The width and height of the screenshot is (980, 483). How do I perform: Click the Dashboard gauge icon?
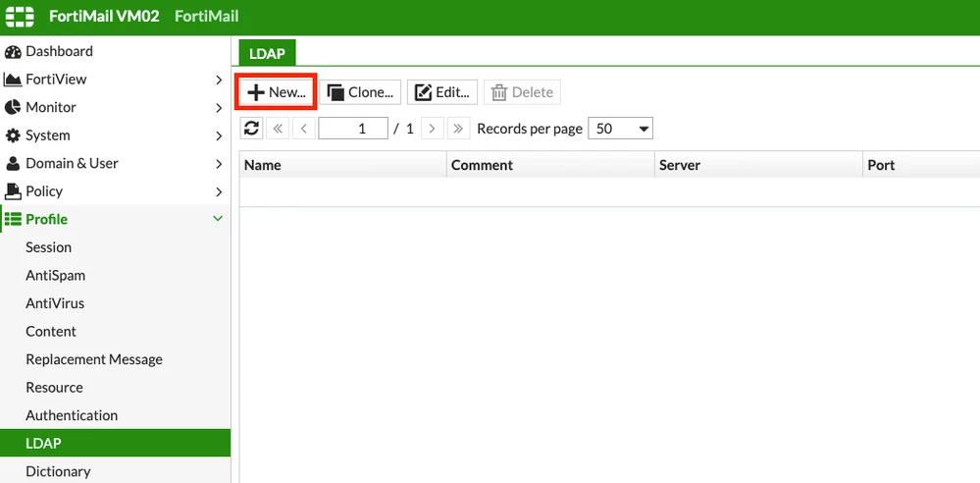pos(13,51)
